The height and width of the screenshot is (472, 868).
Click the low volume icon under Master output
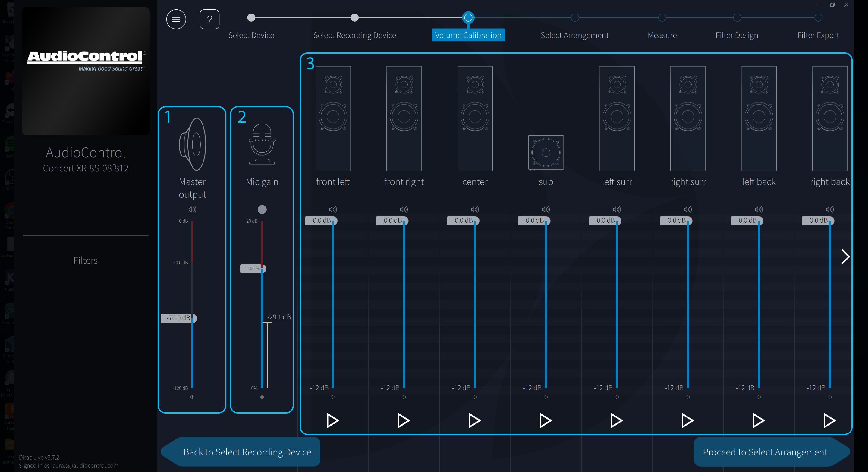pos(192,397)
